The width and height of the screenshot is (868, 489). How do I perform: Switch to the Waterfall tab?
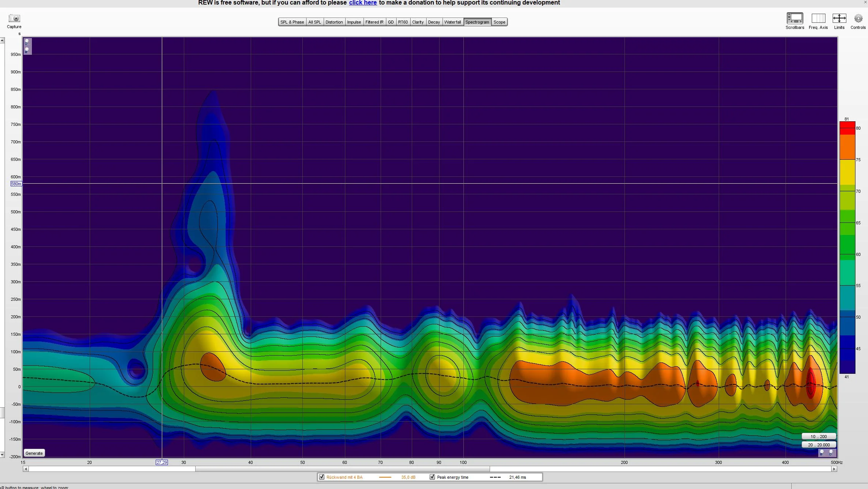[x=452, y=22]
